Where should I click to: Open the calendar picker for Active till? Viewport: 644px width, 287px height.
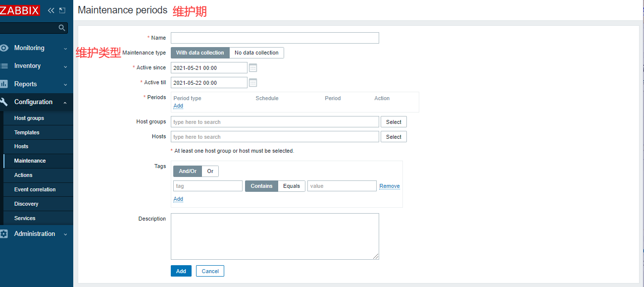coord(253,82)
